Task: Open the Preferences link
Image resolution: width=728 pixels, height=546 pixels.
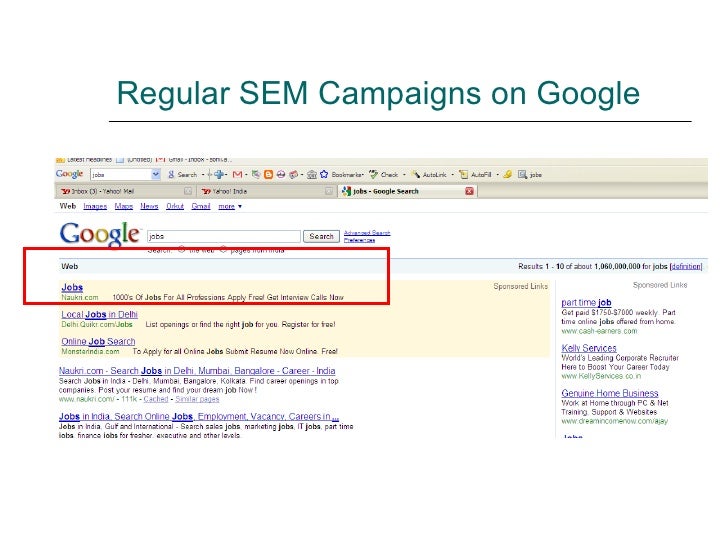Action: pyautogui.click(x=359, y=240)
